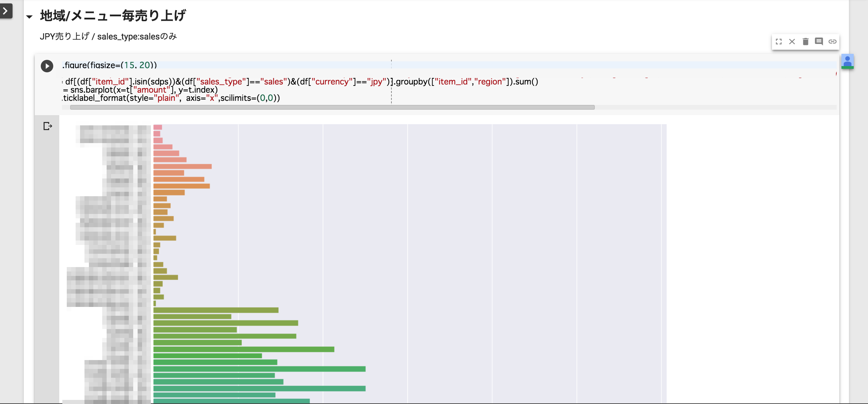Click the collaborator presence indicator
Image resolution: width=868 pixels, height=404 pixels.
tap(848, 62)
